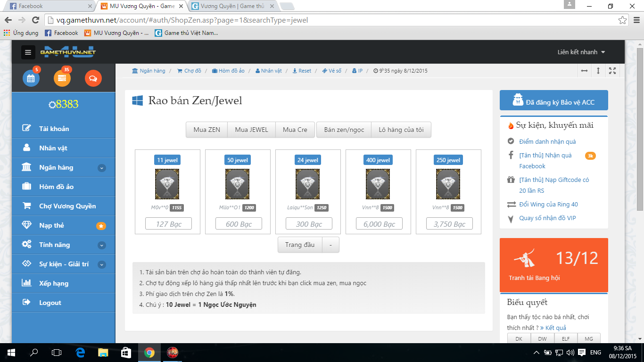
Task: Expand the Sự kiện - Giải trí submenu
Action: pos(102,264)
